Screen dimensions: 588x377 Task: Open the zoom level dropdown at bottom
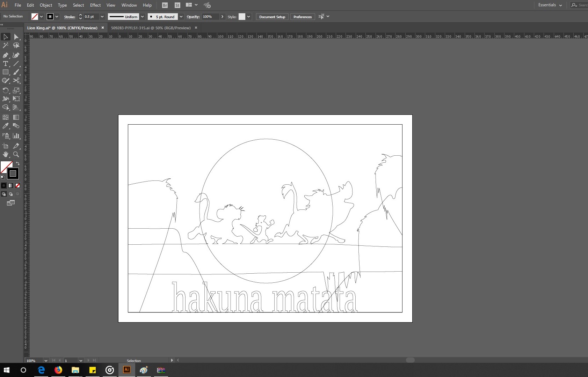point(46,361)
